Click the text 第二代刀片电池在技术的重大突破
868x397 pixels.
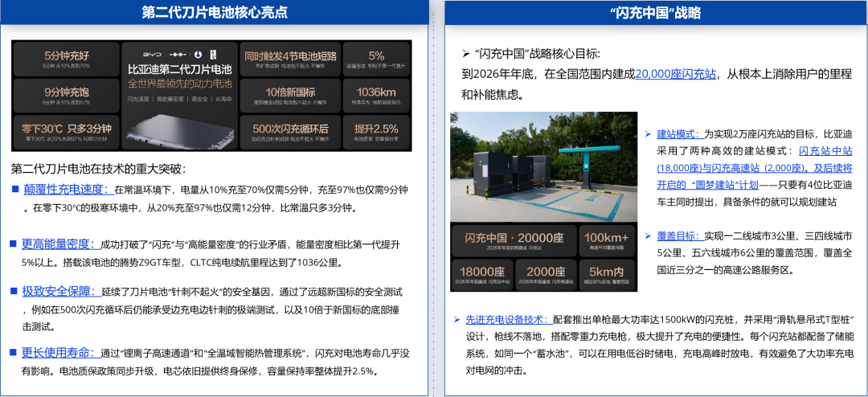coord(99,169)
